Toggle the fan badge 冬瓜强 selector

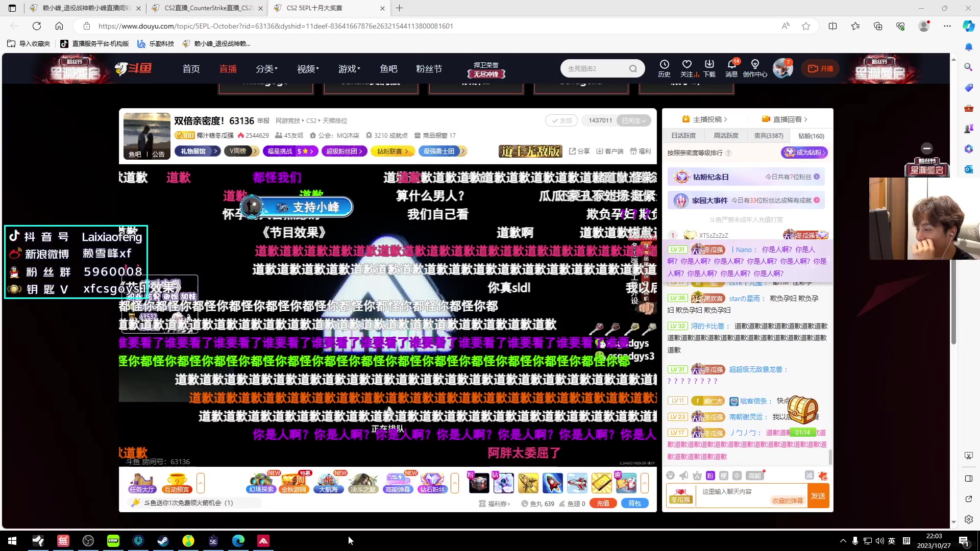(680, 496)
